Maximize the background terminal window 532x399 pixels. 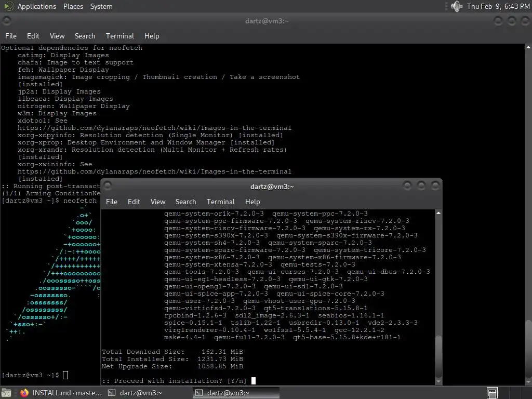(512, 21)
